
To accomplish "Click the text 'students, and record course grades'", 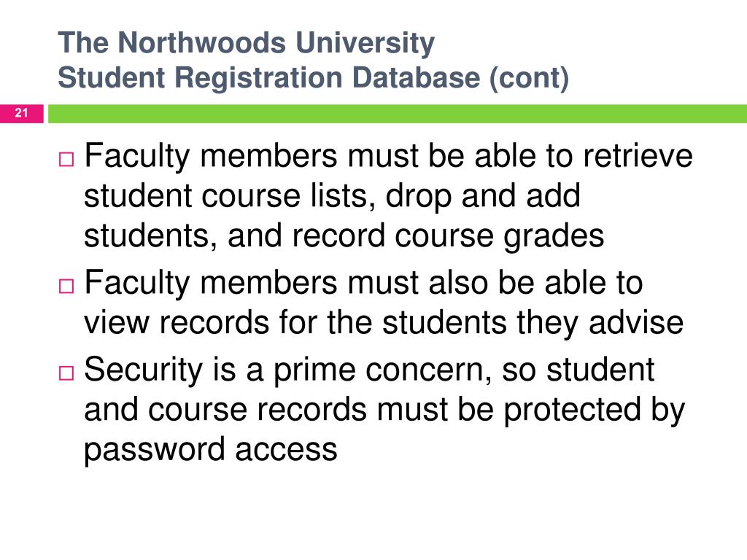I will point(344,237).
